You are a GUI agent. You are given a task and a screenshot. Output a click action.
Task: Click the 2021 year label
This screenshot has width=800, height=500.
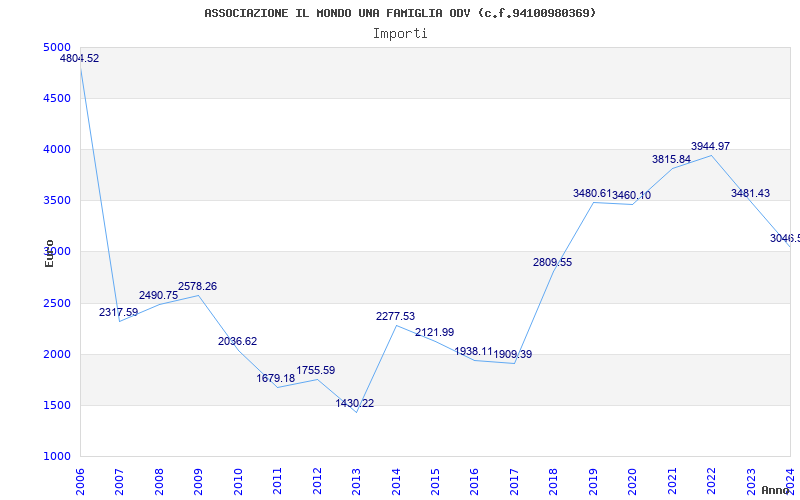(672, 482)
